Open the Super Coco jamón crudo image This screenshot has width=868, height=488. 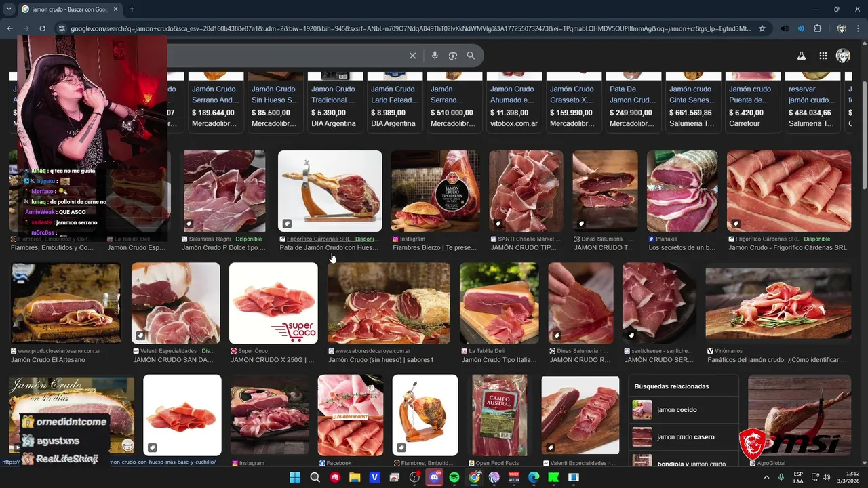(273, 303)
